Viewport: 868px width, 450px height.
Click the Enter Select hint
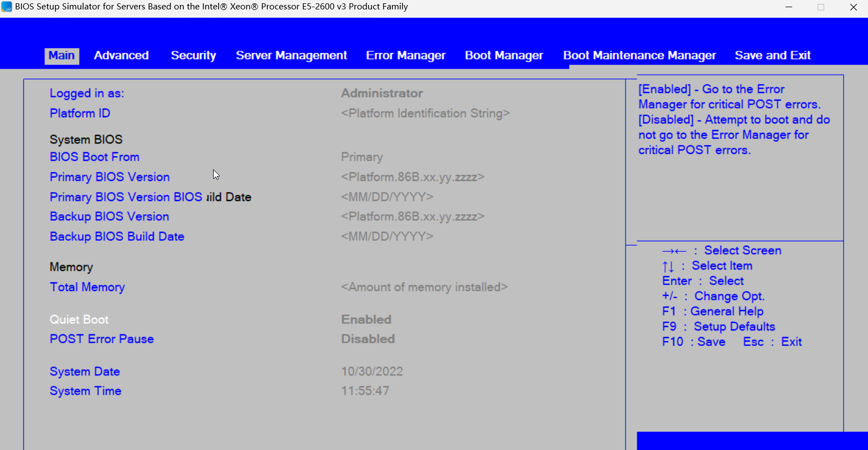[x=702, y=281]
